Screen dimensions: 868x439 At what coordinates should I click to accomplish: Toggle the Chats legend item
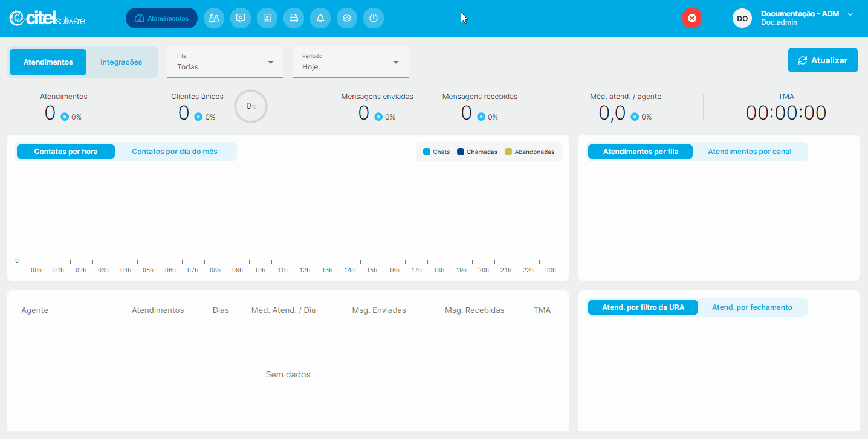click(x=436, y=152)
